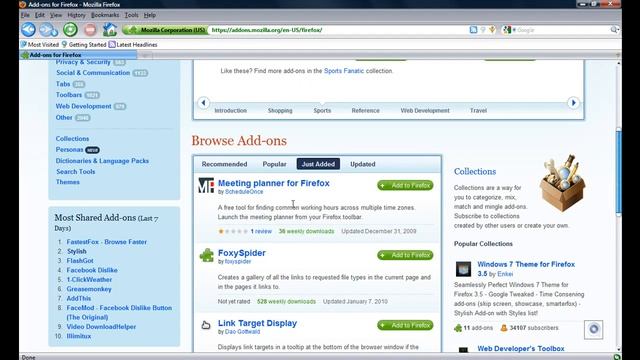The height and width of the screenshot is (360, 640).
Task: Click the Meeting planner for Firefox logo icon
Action: pos(206,185)
